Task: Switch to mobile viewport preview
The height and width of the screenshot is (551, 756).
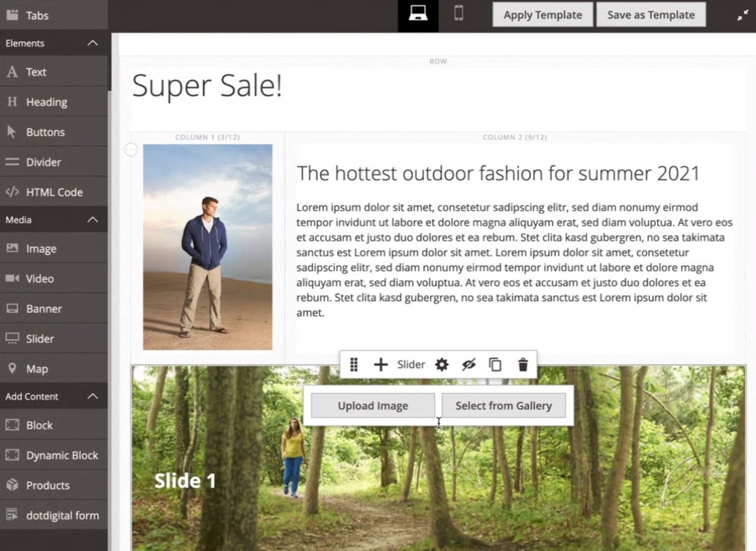Action: point(459,14)
